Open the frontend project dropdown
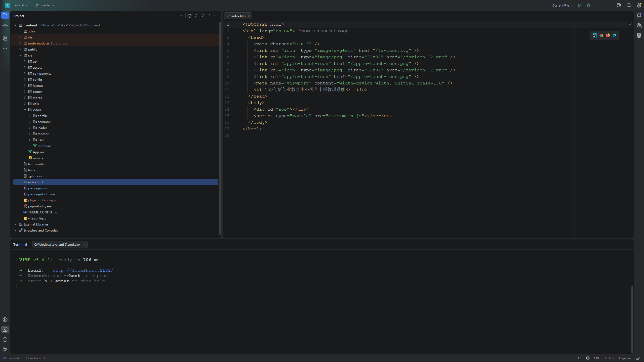This screenshot has width=644, height=362. click(x=17, y=5)
